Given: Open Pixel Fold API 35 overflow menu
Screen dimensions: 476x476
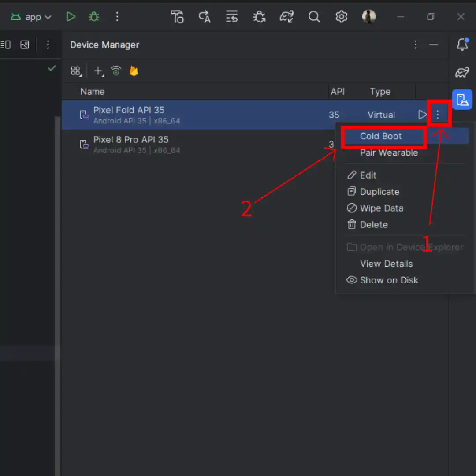Looking at the screenshot, I should coord(438,115).
